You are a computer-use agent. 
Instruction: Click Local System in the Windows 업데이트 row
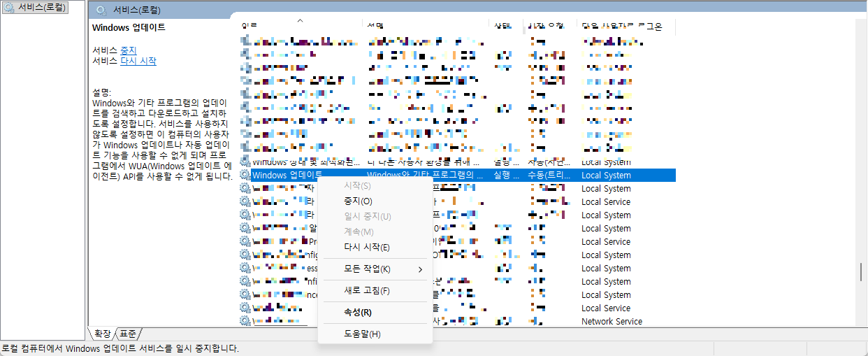coord(606,176)
